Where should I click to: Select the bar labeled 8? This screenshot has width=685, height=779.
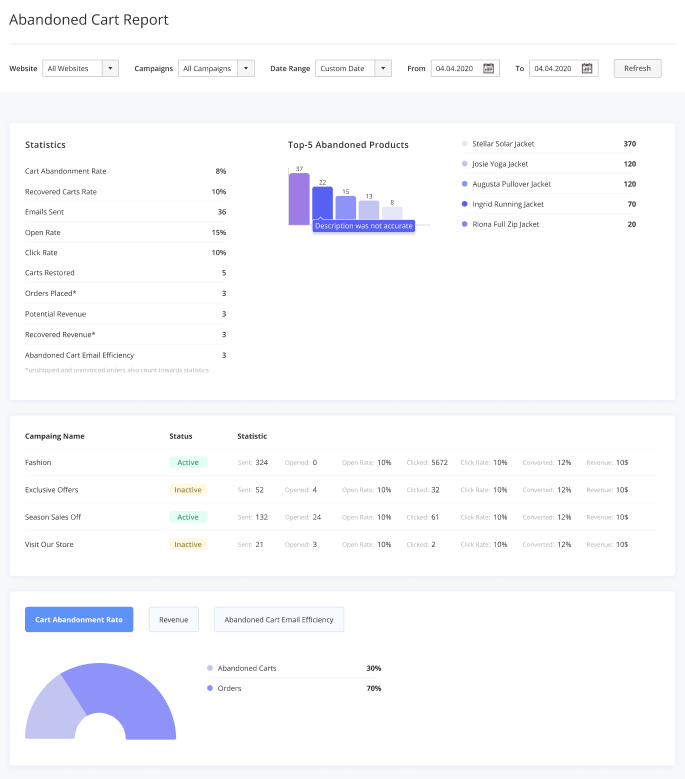point(392,213)
